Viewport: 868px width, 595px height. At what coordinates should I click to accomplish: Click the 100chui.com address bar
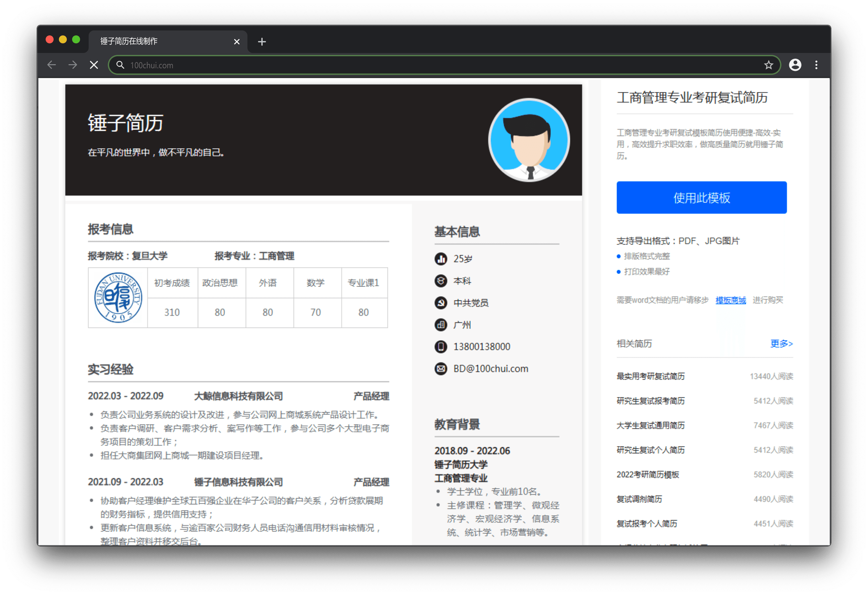coord(445,65)
